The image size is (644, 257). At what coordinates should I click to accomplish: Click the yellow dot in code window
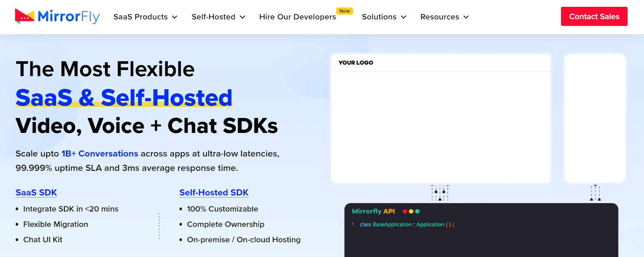[x=411, y=211]
